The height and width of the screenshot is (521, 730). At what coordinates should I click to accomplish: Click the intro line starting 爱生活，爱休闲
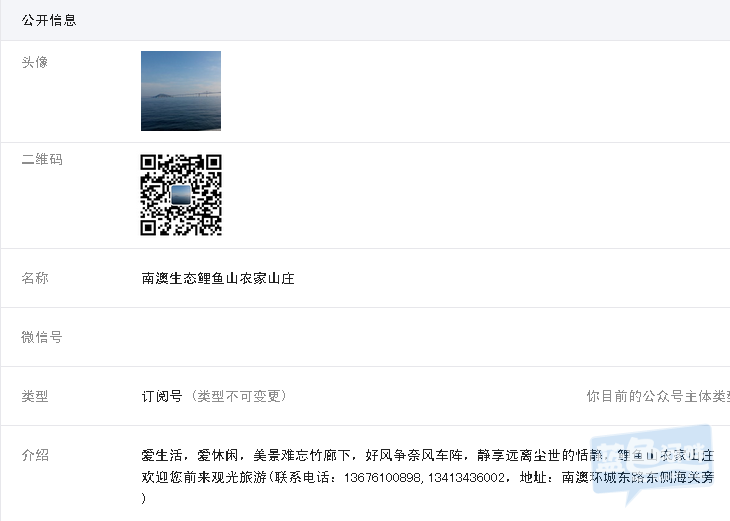pos(427,455)
